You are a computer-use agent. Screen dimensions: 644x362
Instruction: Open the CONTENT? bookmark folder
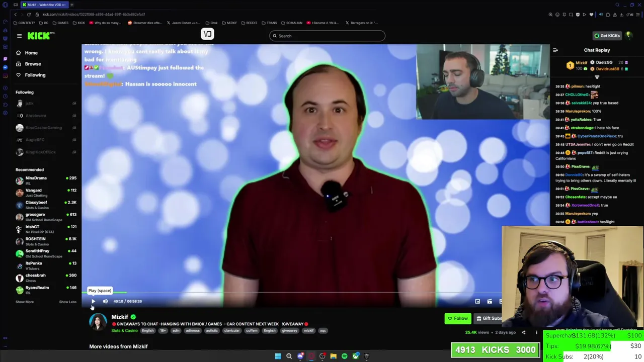(25, 23)
